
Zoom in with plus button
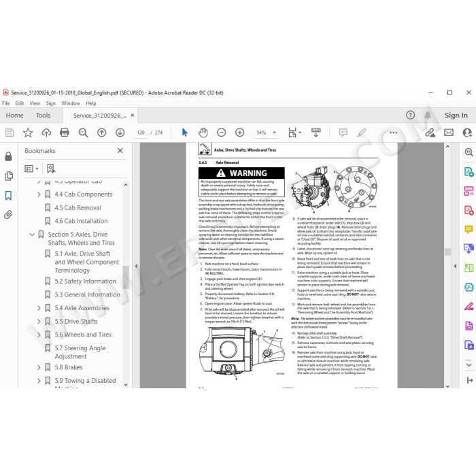click(240, 133)
